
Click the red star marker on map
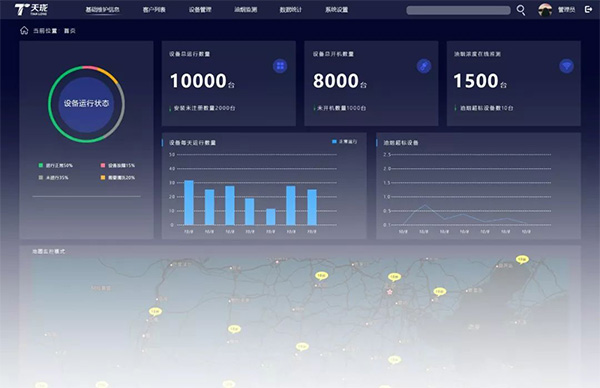pos(390,292)
